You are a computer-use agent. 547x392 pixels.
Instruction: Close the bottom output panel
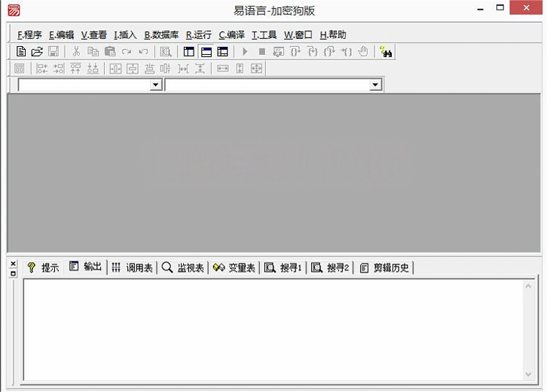pos(13,264)
